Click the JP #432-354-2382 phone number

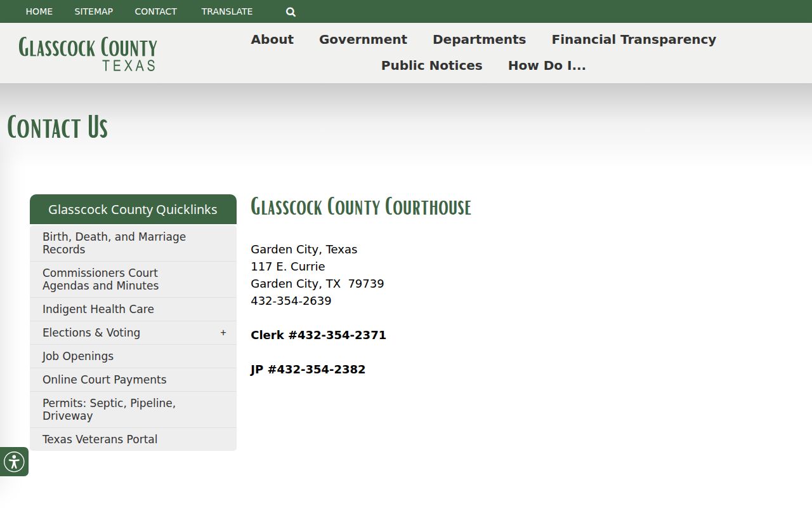tap(308, 369)
